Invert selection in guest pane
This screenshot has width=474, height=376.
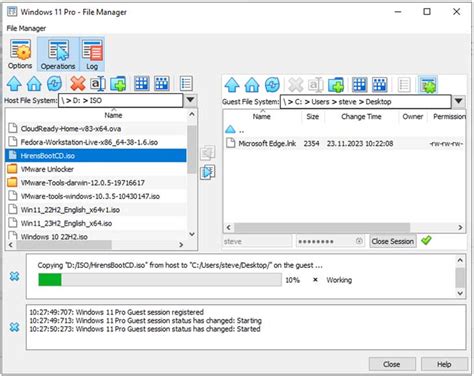click(380, 85)
